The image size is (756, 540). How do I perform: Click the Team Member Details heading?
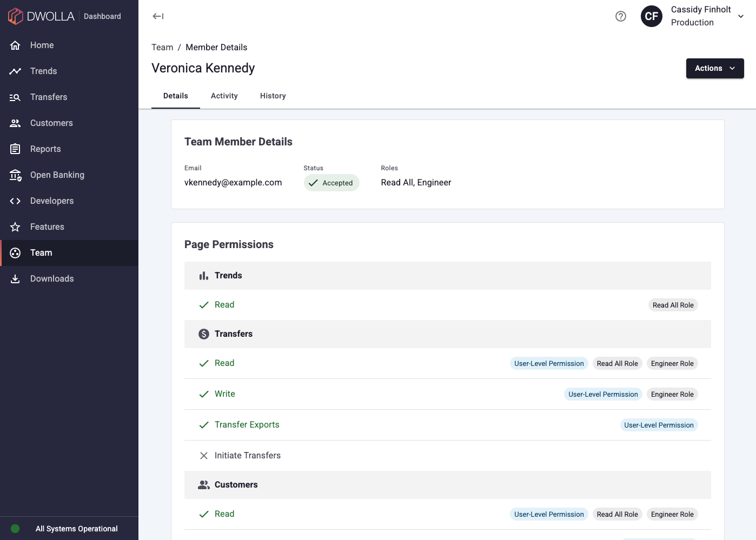click(238, 142)
